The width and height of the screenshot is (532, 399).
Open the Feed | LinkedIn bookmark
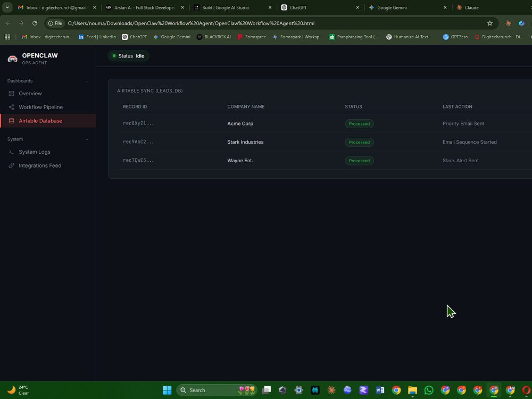click(97, 37)
